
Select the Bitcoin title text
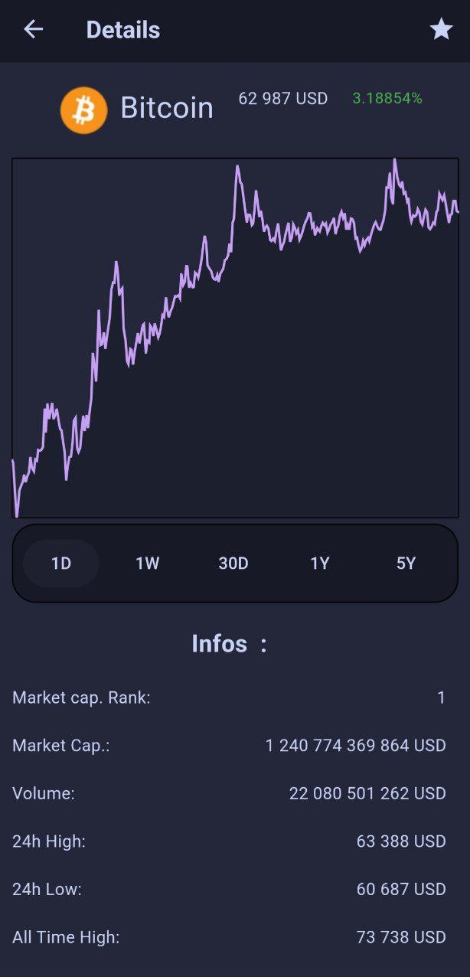[x=167, y=108]
